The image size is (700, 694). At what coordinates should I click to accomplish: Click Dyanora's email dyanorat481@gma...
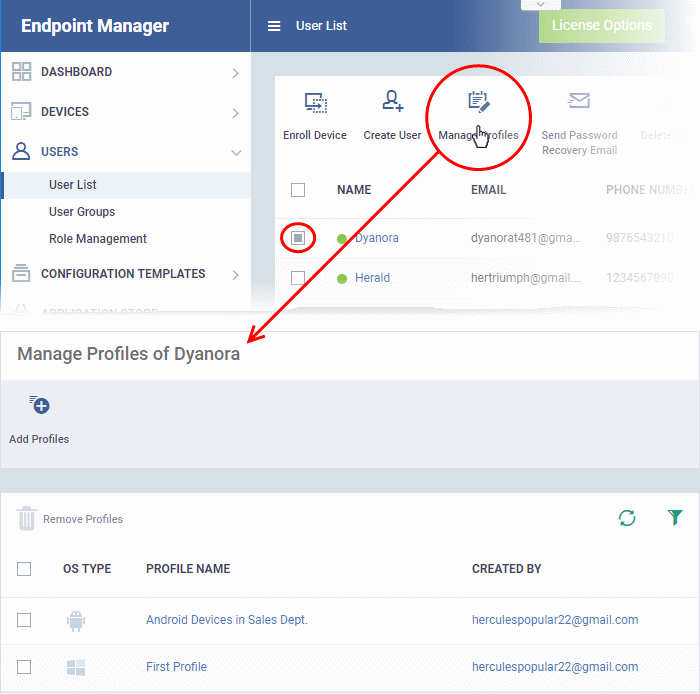point(525,238)
